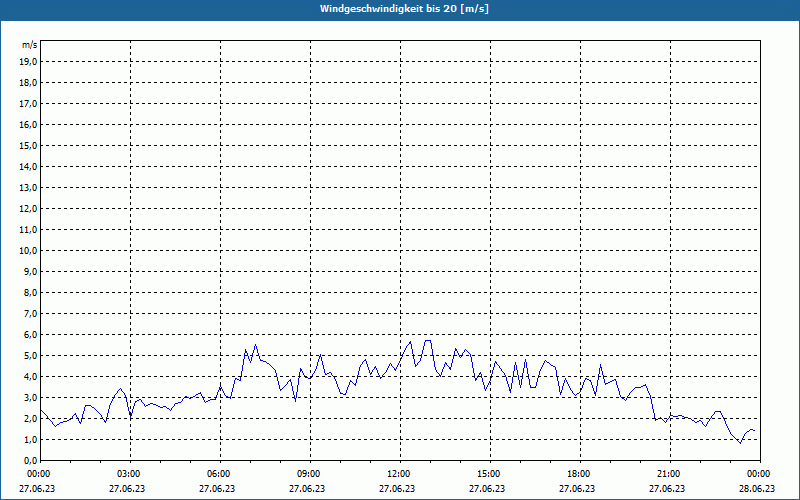
Task: Select the '10,0' y-axis value
Action: pyautogui.click(x=29, y=251)
